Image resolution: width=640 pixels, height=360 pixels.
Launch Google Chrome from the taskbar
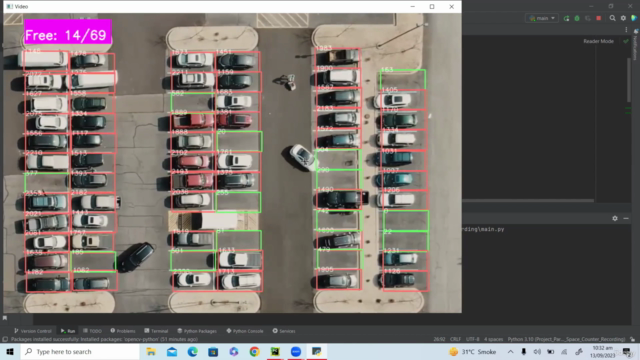click(x=255, y=351)
